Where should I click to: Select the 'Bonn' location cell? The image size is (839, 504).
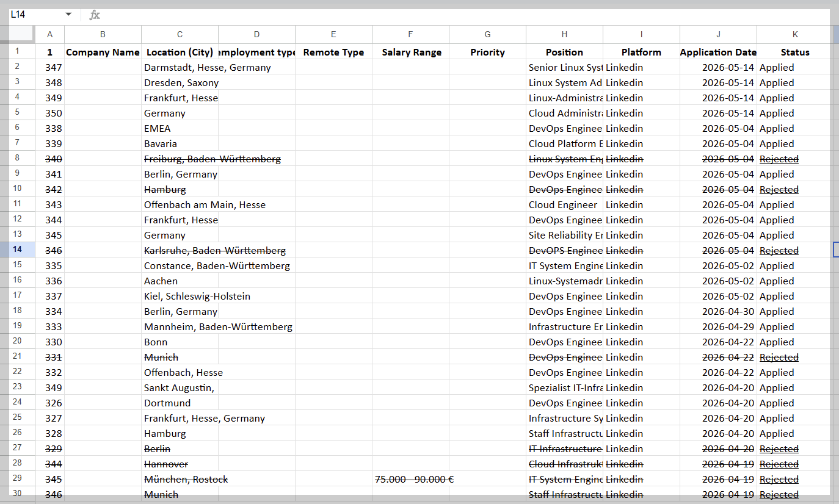pos(180,342)
